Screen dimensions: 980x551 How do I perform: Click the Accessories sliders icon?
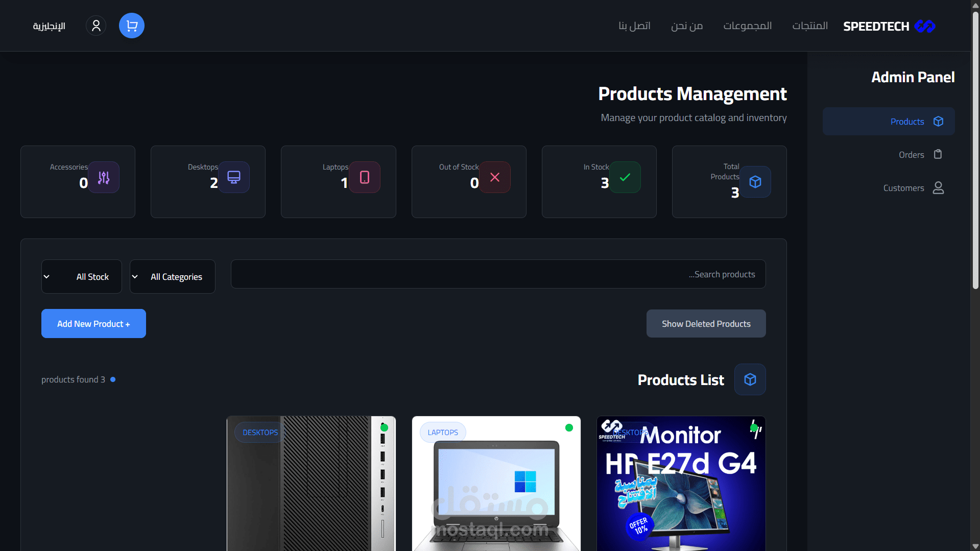[104, 177]
